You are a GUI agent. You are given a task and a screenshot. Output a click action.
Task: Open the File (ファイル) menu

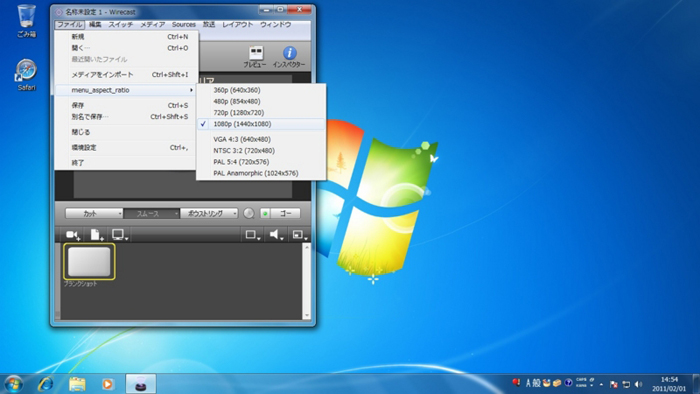pyautogui.click(x=70, y=25)
